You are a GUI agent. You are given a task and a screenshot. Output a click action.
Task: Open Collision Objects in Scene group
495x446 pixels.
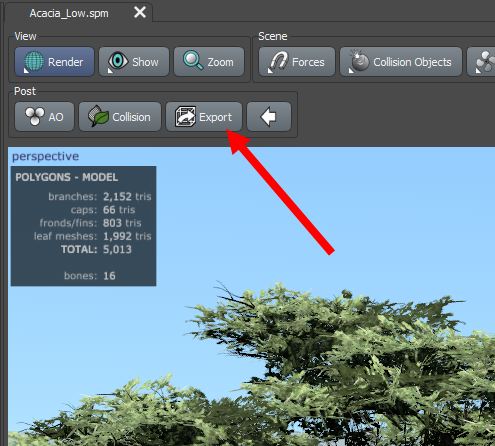401,62
